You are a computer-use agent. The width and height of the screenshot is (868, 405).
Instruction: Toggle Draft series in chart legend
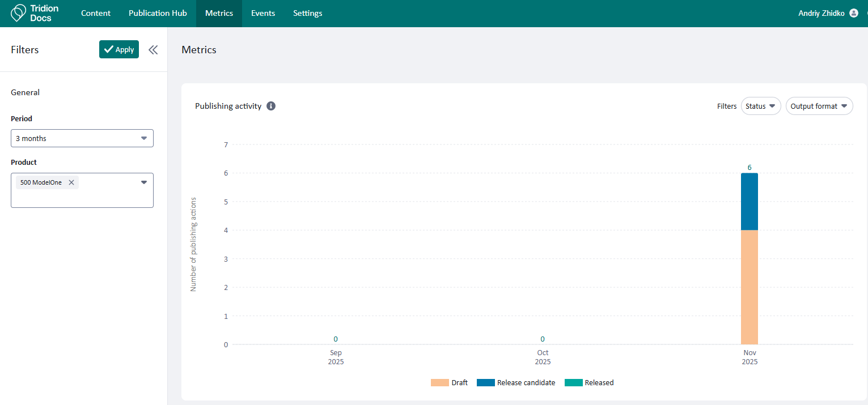coord(449,383)
